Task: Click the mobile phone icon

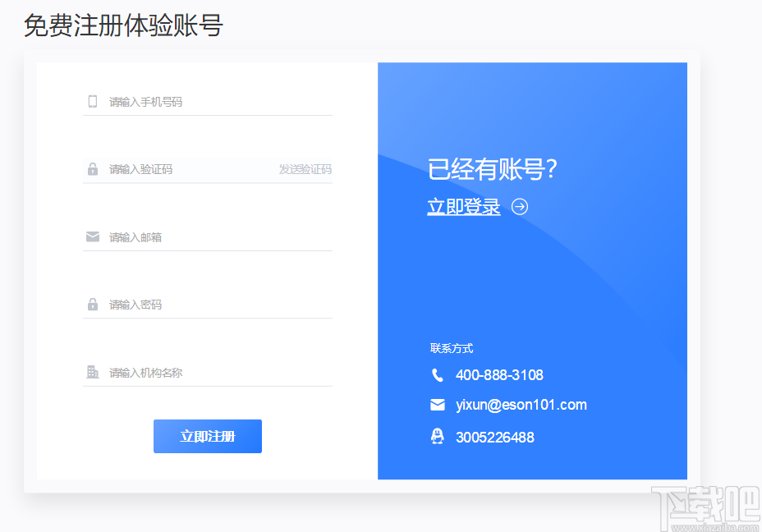Action: (92, 101)
